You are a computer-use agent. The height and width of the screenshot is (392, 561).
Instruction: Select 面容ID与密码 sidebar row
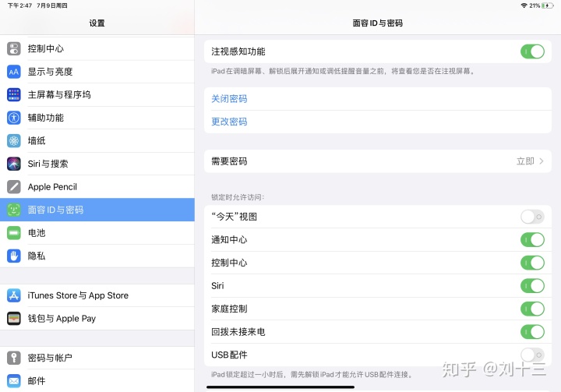pyautogui.click(x=97, y=210)
